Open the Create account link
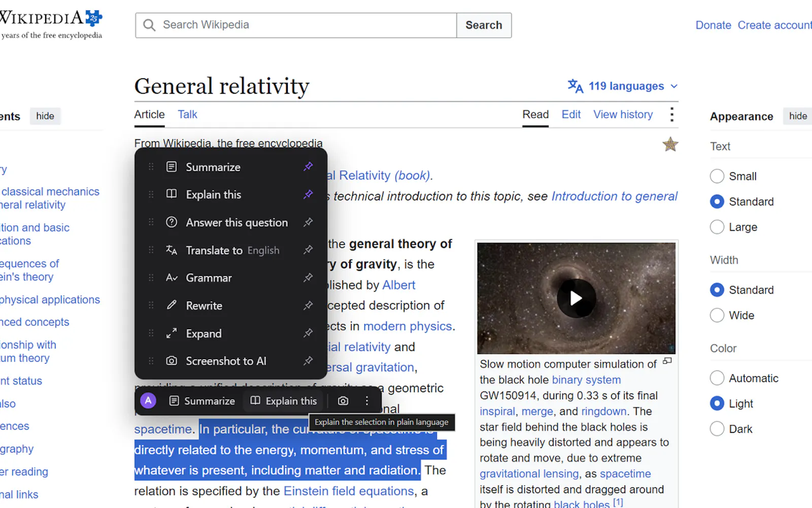This screenshot has height=508, width=812. point(774,25)
